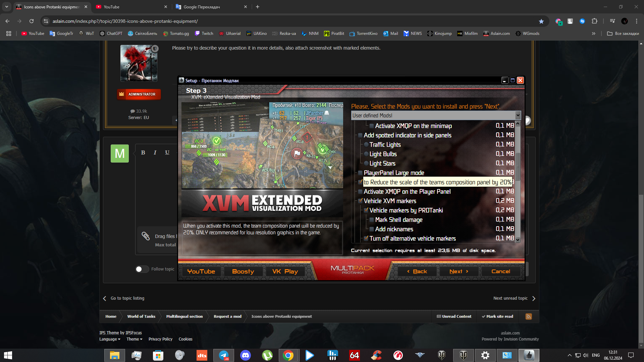This screenshot has height=362, width=644.
Task: Cancel the Протанки Модпак setup
Action: [500, 271]
